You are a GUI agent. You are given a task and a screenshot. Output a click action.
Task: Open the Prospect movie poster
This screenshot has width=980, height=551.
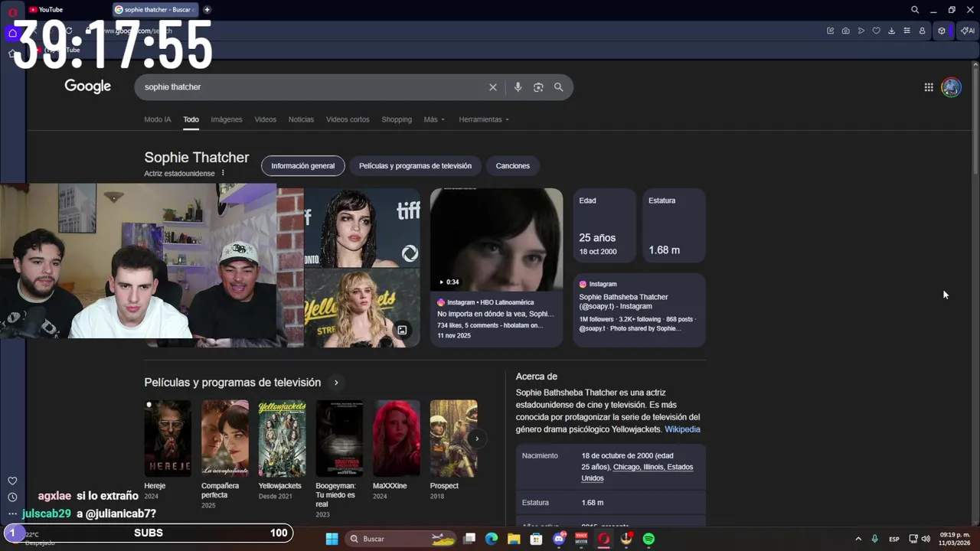(453, 439)
